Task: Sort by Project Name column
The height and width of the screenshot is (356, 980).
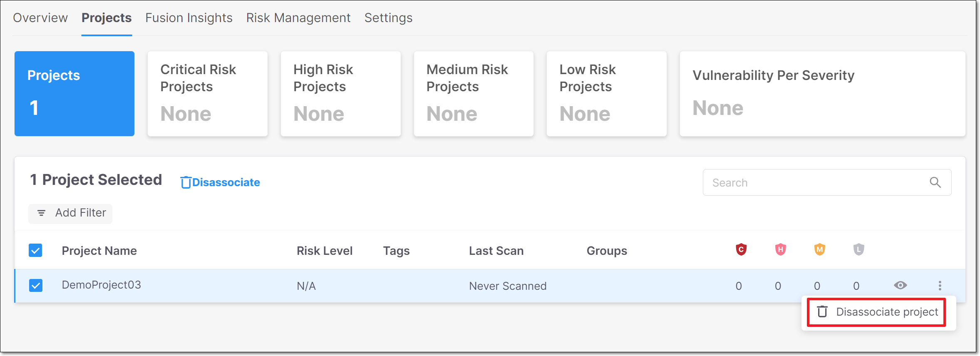Action: (99, 251)
